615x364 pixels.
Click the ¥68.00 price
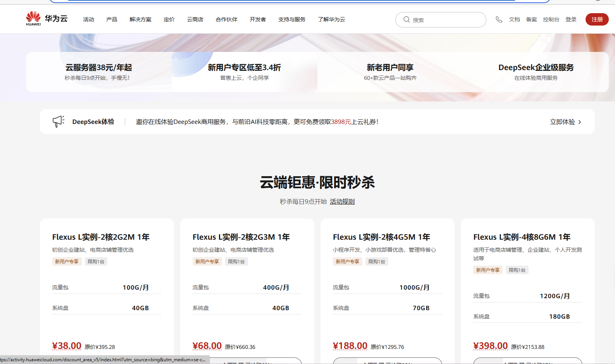click(207, 345)
